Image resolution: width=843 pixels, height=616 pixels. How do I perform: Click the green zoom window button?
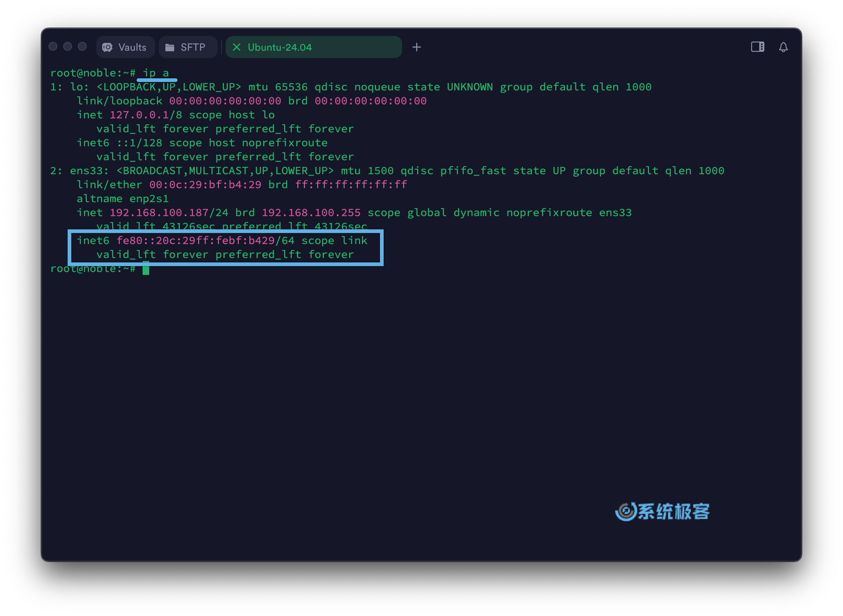(x=82, y=46)
